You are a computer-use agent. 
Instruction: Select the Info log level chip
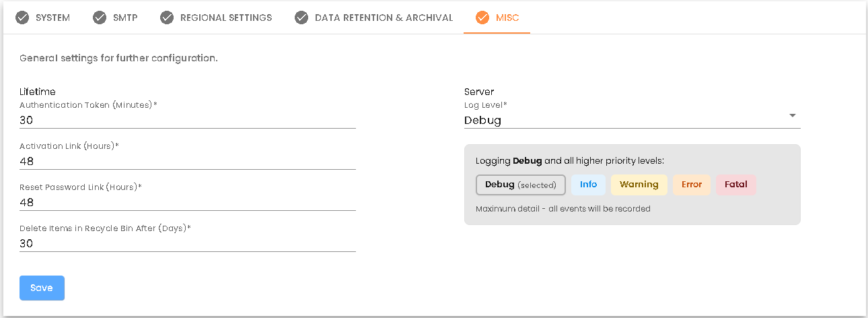(588, 185)
